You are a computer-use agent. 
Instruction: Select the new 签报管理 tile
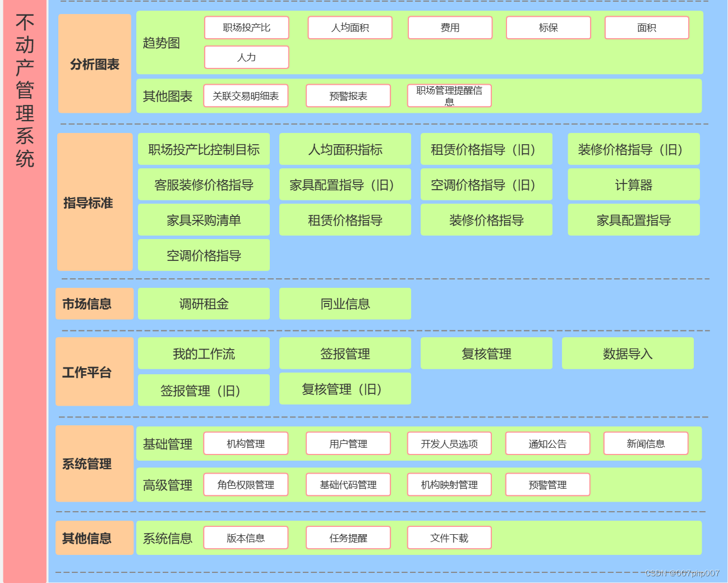(x=345, y=354)
